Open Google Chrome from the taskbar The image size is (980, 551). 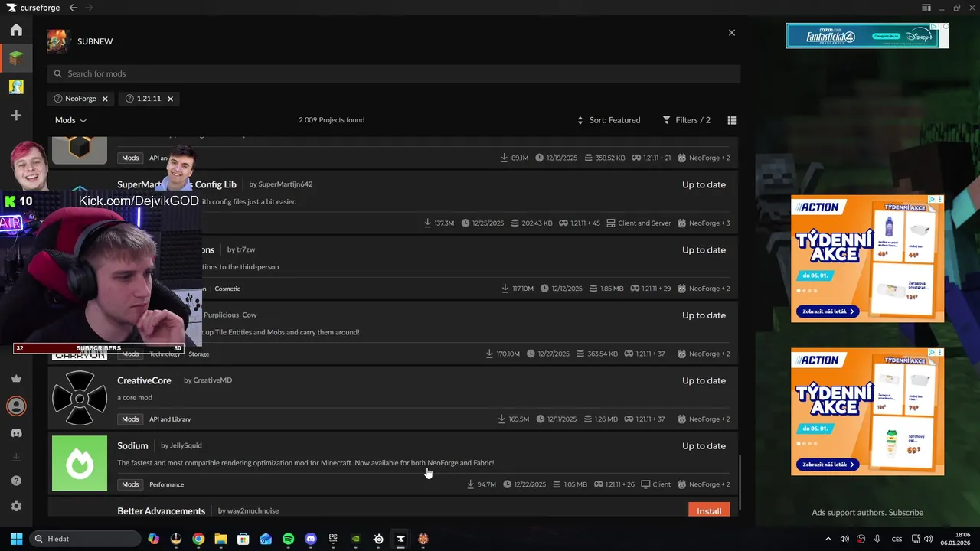pos(198,539)
